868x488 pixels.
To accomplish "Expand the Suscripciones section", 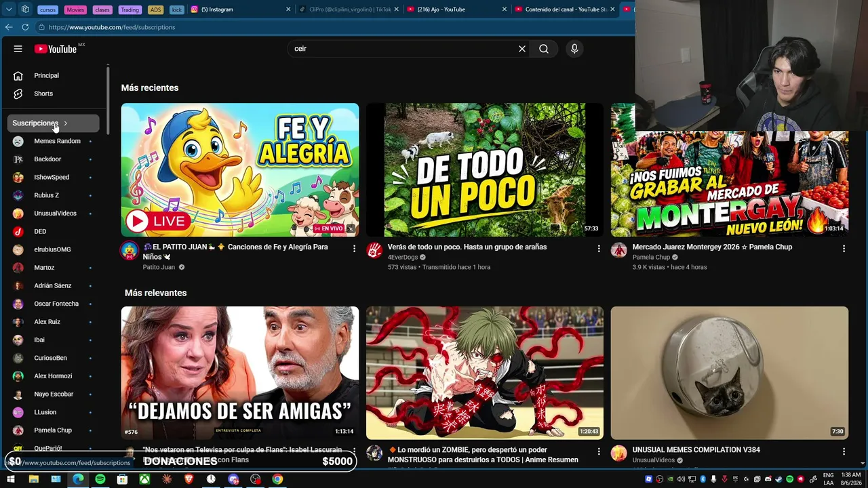I will [x=54, y=123].
